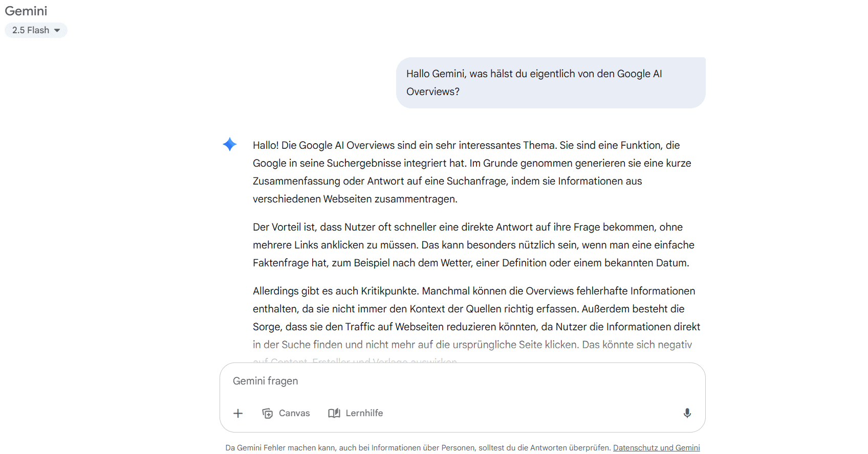Click the word Overviews? in the user prompt

click(x=433, y=92)
